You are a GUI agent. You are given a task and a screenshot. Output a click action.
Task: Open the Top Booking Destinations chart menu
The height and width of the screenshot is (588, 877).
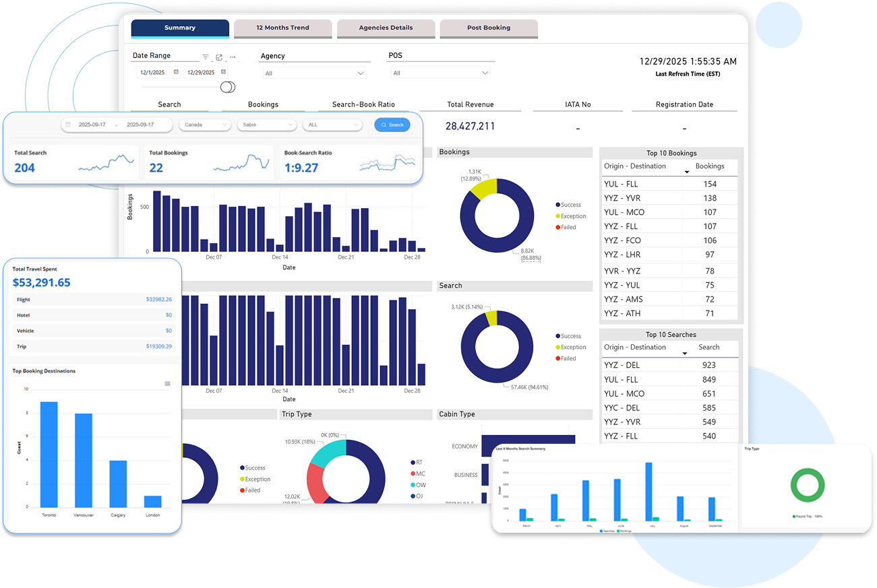[167, 384]
